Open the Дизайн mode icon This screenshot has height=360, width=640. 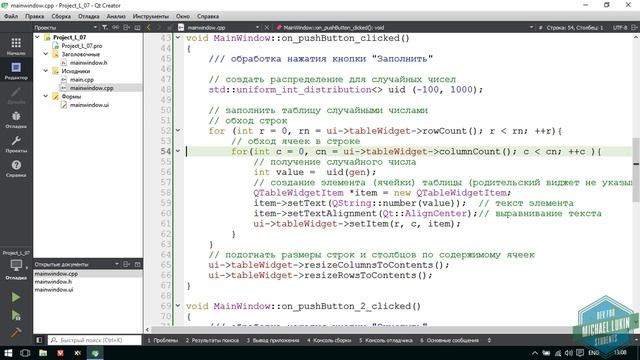pyautogui.click(x=16, y=95)
